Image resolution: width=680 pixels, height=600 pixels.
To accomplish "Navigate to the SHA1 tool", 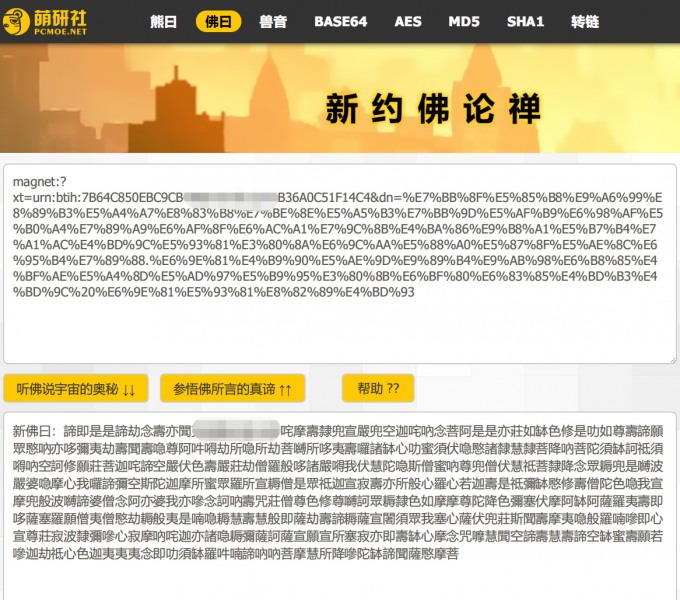I will coord(524,21).
